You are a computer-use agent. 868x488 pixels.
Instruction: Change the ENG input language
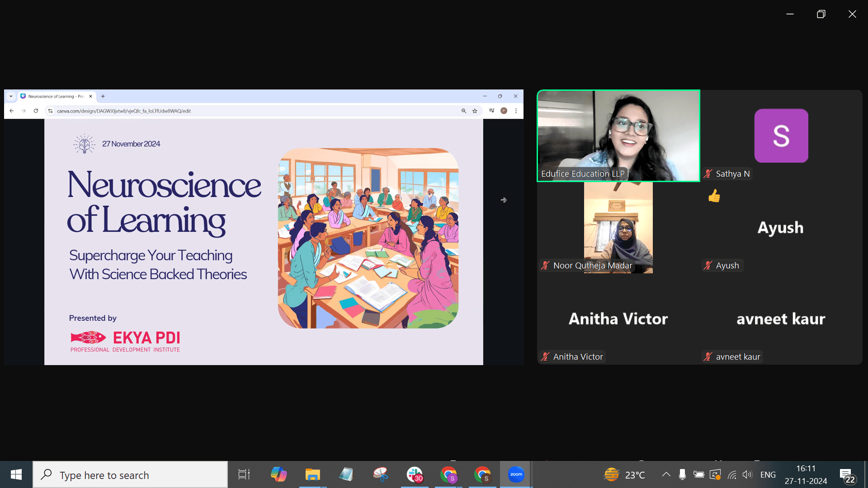pyautogui.click(x=768, y=475)
